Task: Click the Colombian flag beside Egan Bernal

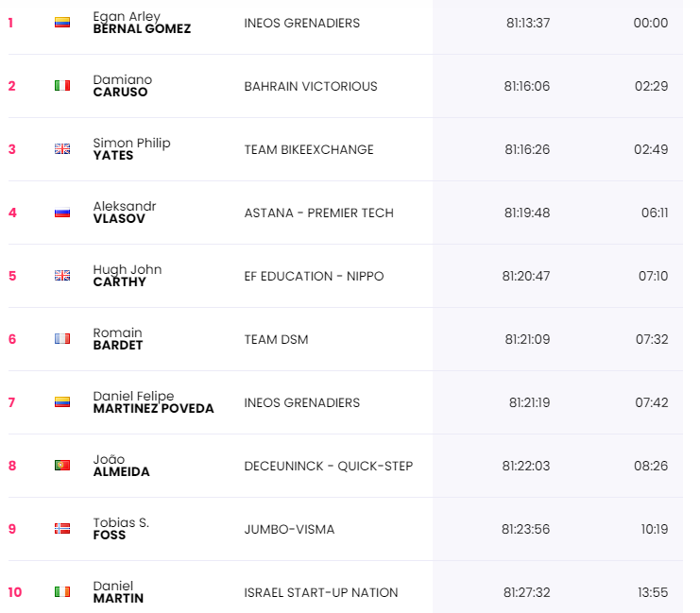Action: [x=62, y=23]
